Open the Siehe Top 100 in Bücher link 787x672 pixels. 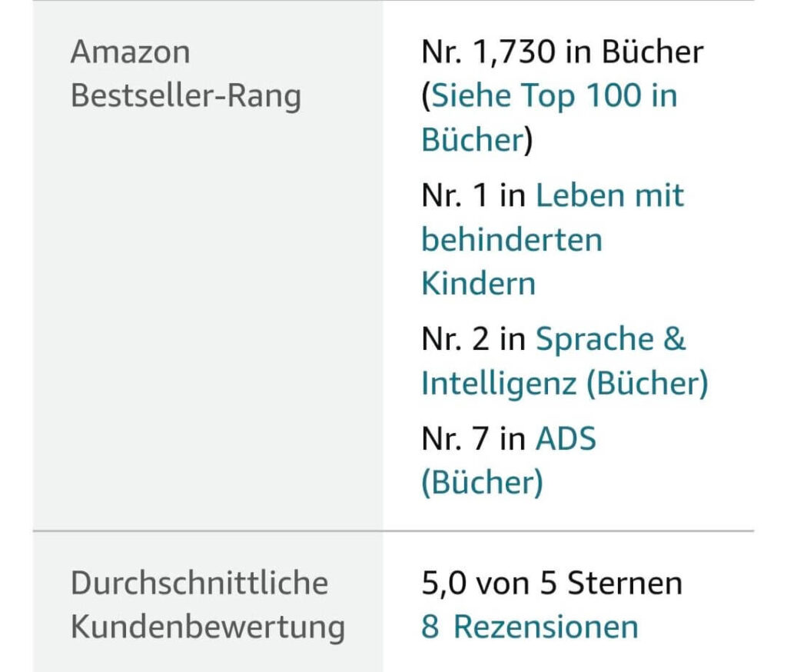(x=553, y=97)
